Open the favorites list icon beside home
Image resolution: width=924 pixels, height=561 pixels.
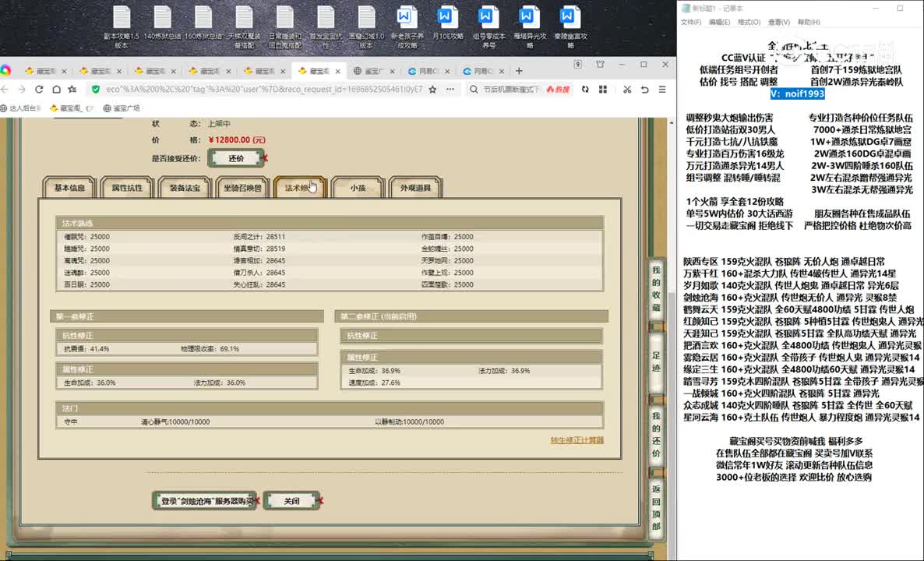pyautogui.click(x=72, y=90)
